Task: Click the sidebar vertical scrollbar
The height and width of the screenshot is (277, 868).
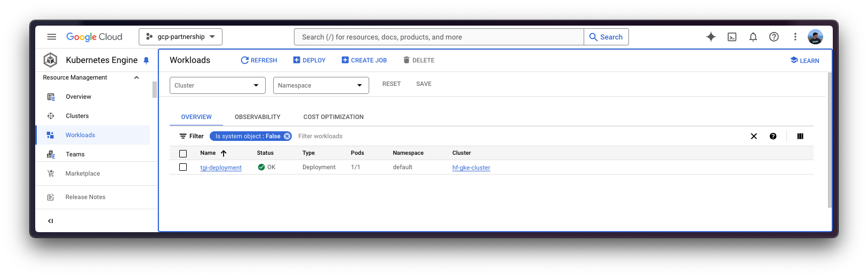Action: [155, 90]
